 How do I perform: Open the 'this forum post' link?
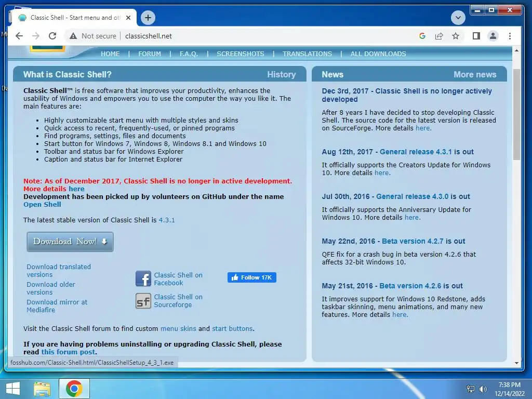[x=68, y=352]
